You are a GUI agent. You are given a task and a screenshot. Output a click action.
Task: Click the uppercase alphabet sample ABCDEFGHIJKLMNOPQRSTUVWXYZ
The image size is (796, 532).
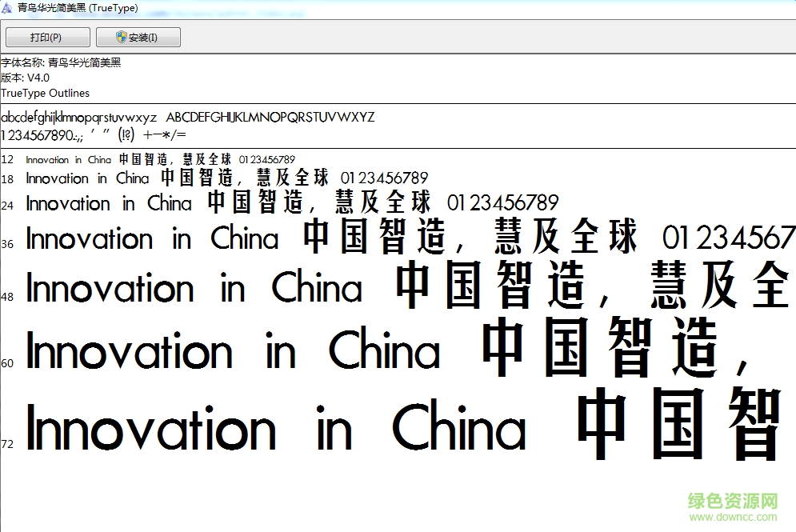pyautogui.click(x=270, y=118)
